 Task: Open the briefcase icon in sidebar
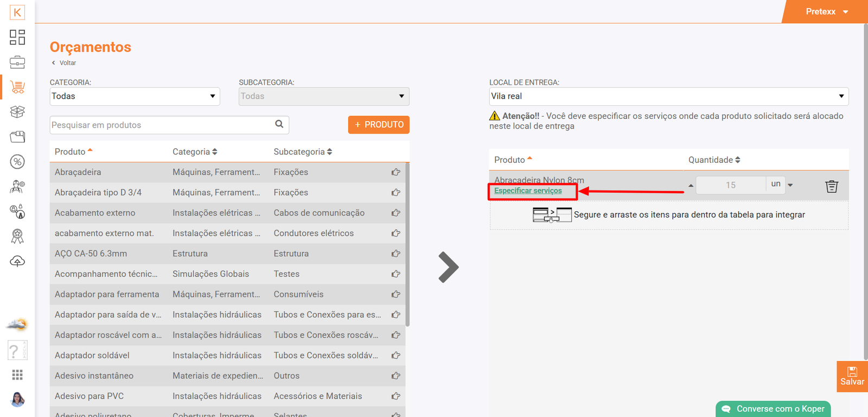(17, 62)
